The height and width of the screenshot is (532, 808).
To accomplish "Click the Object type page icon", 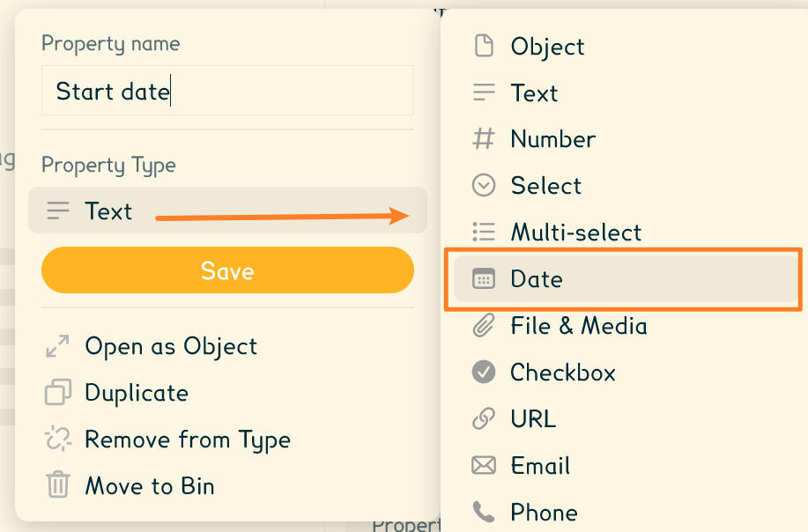I will pos(484,46).
